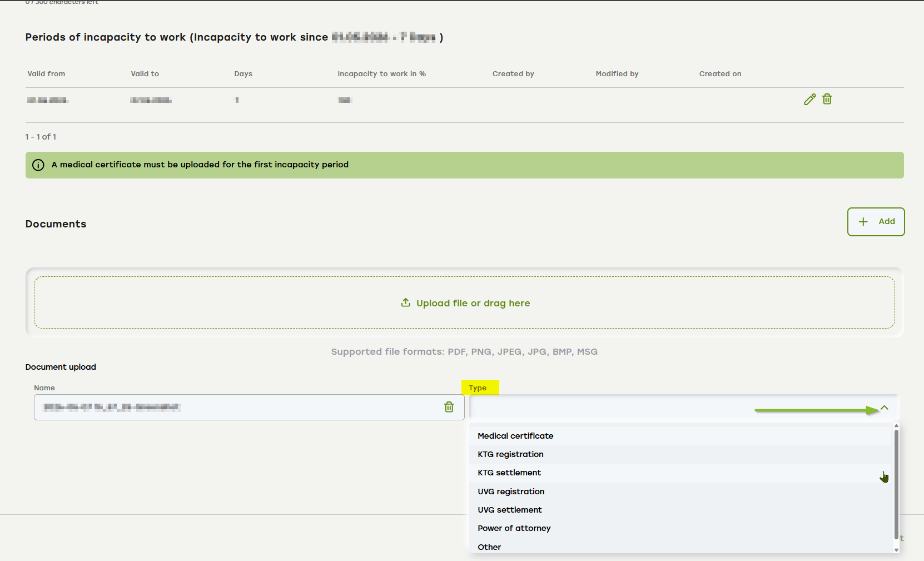Click Upload file or drag here area

click(x=464, y=302)
